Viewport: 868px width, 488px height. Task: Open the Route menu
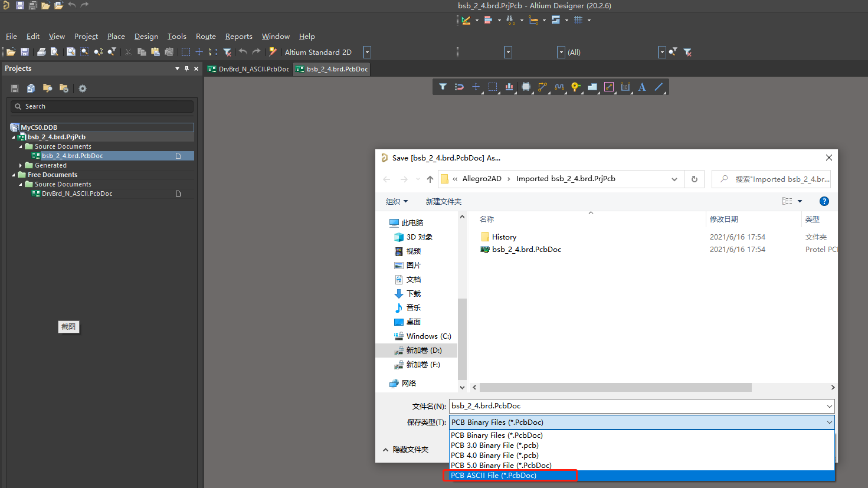205,36
